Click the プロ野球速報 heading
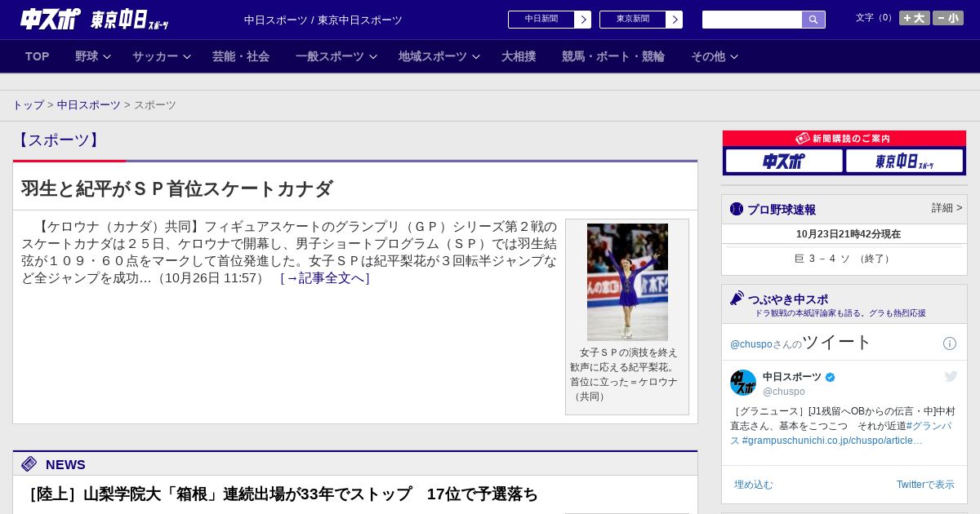 point(782,210)
